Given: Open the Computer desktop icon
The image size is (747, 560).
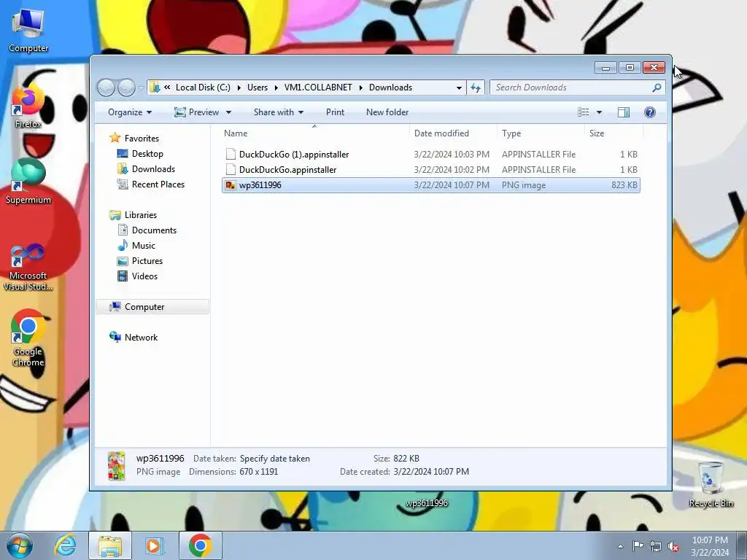Looking at the screenshot, I should (x=28, y=31).
